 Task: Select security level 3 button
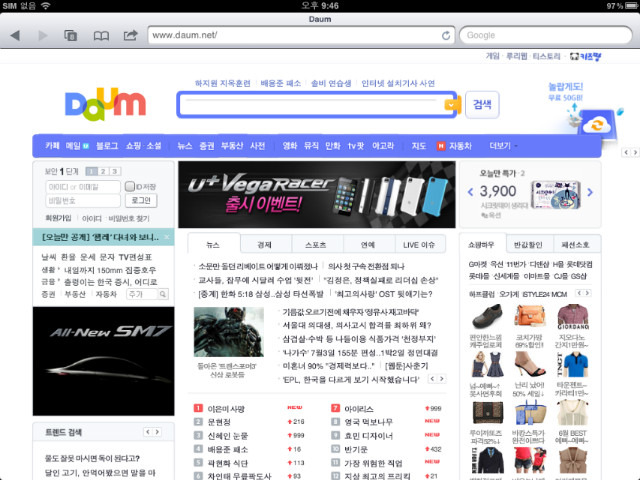point(115,171)
